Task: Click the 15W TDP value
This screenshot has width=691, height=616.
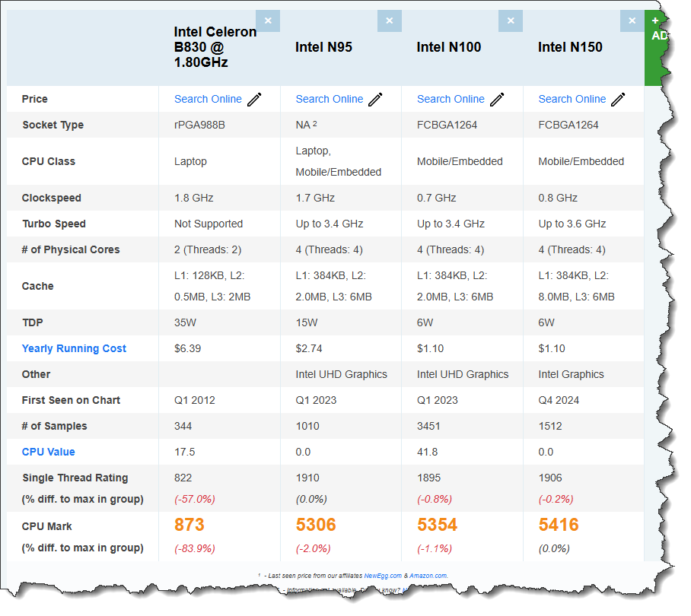Action: tap(307, 322)
